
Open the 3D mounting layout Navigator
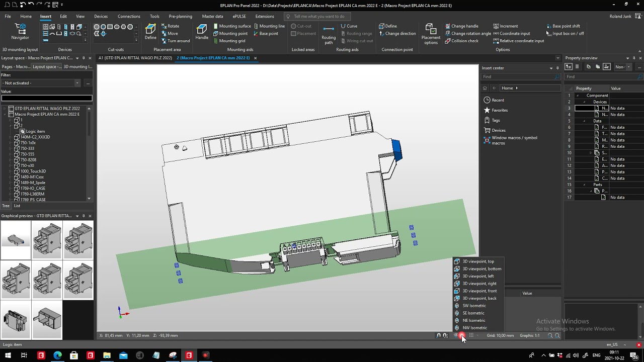click(x=20, y=31)
